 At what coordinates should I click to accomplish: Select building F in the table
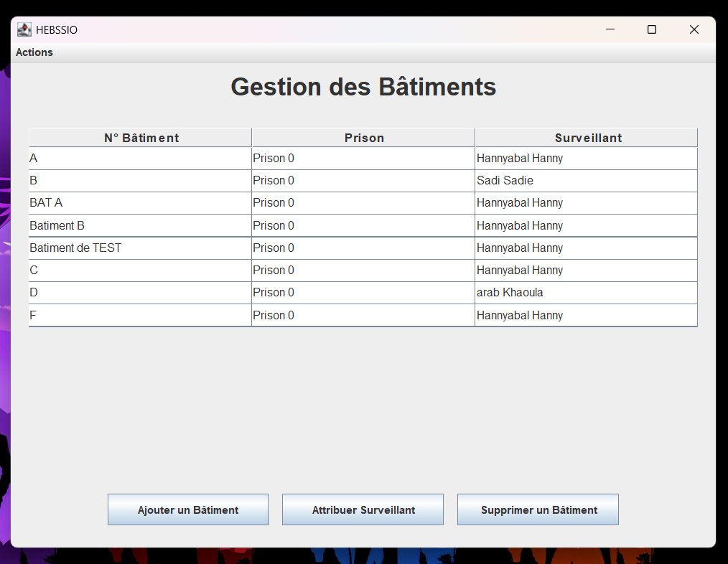tap(140, 315)
